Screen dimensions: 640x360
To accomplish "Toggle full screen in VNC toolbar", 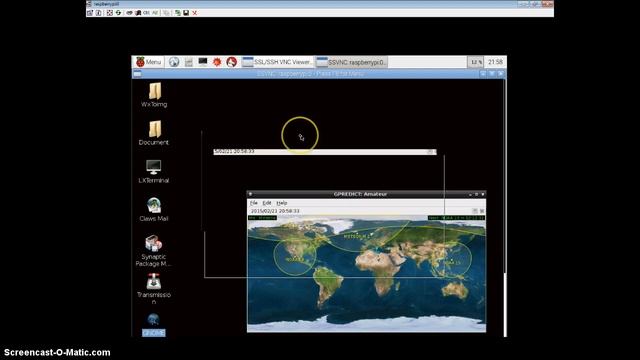I will pos(109,13).
